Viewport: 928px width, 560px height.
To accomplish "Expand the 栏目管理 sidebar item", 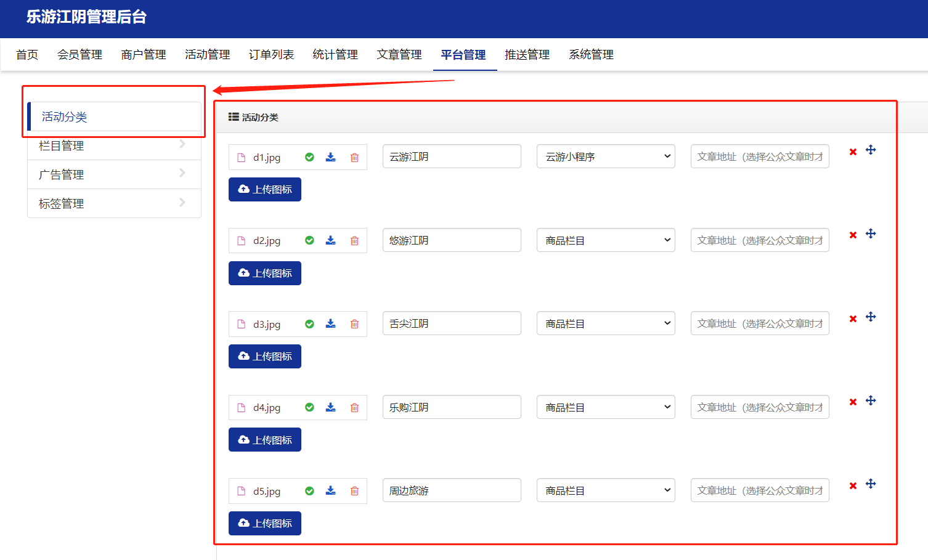I will click(x=114, y=146).
